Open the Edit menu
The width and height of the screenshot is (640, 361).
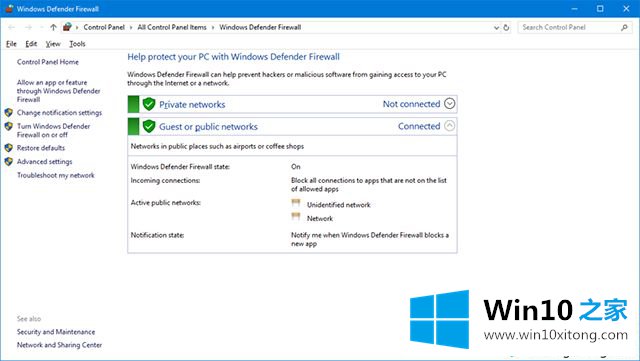click(31, 44)
